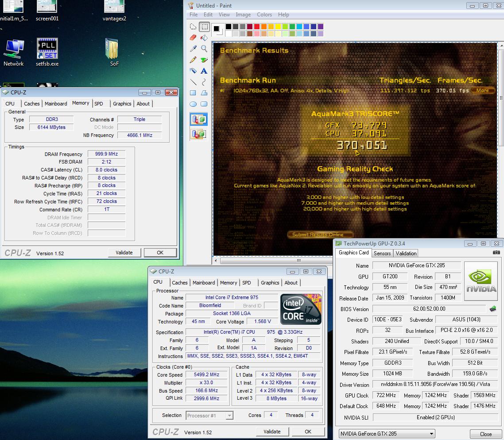Open the Help menu in Paint
Viewport: 504px width, 440px height.
tap(283, 15)
